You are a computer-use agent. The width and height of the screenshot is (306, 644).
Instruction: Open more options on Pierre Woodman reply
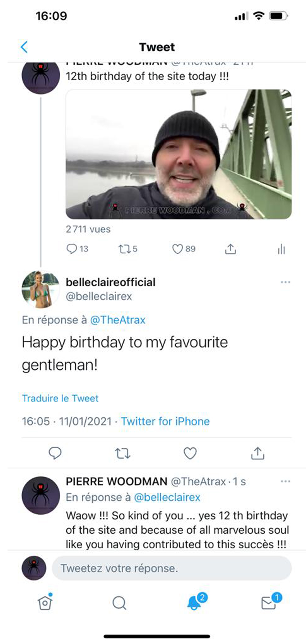coord(285,481)
